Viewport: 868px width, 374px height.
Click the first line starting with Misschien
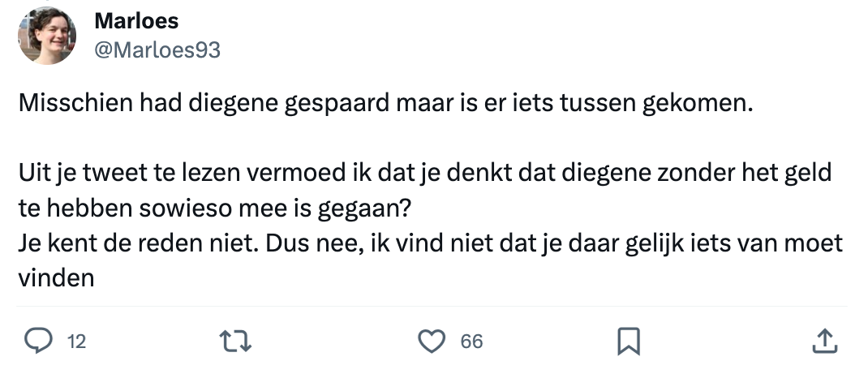[385, 104]
